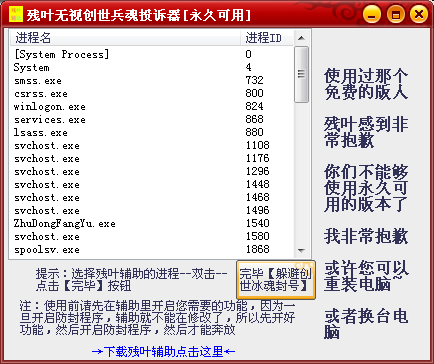434x364 pixels.
Task: Click process ID 868
Action: tap(254, 119)
